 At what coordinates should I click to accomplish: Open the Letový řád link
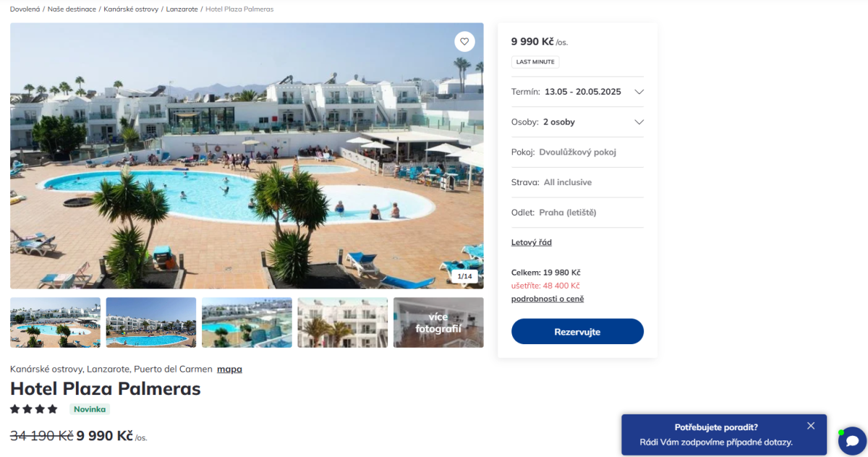pyautogui.click(x=532, y=242)
